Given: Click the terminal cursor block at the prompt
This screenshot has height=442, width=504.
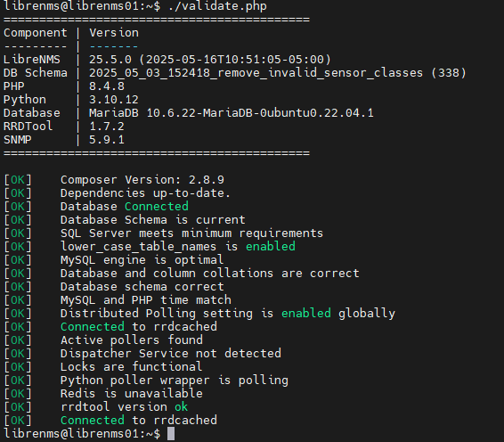Looking at the screenshot, I should [x=171, y=434].
